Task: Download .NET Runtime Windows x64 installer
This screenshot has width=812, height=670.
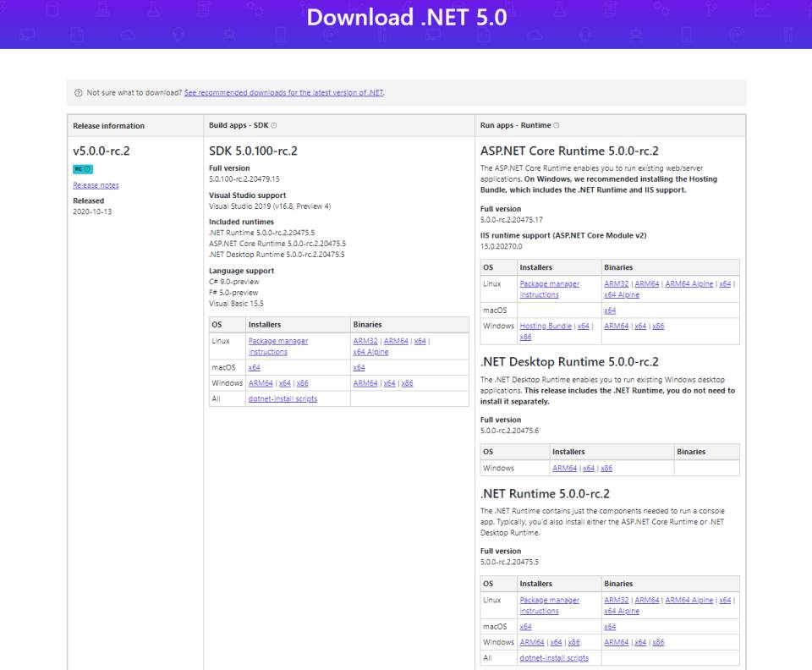Action: 557,642
